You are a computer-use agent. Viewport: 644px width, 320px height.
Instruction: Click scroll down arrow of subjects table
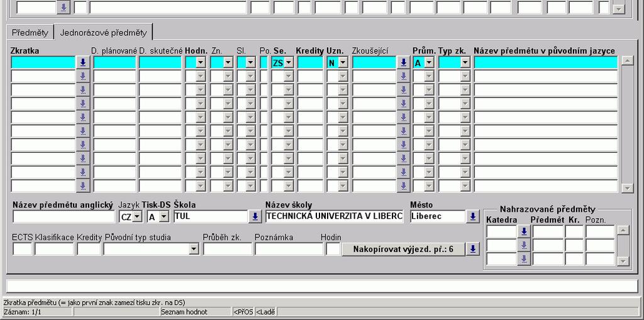click(x=627, y=188)
